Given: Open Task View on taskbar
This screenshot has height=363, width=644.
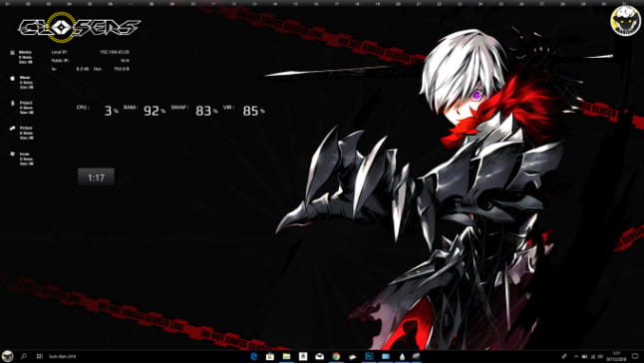Looking at the screenshot, I should point(40,356).
